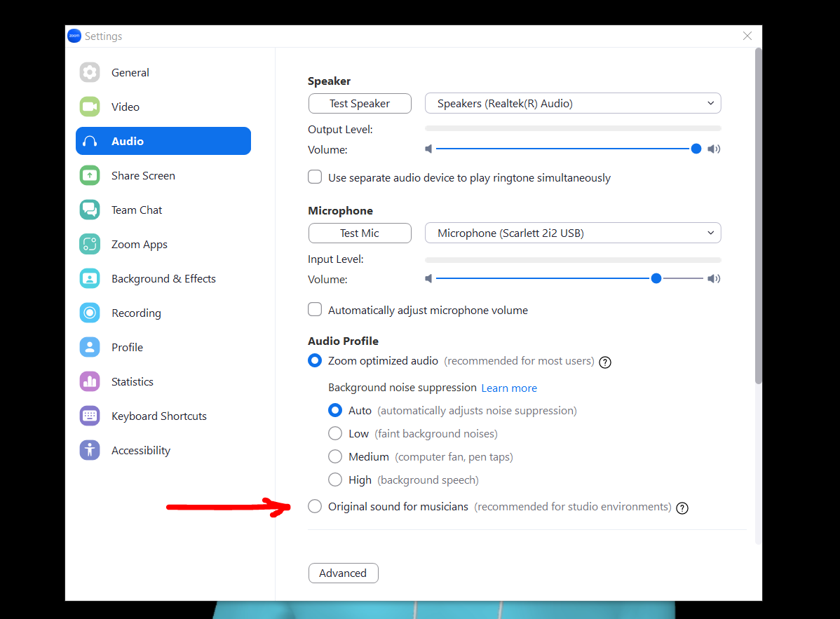The width and height of the screenshot is (840, 619).
Task: Select Original sound for musicians
Action: click(315, 506)
